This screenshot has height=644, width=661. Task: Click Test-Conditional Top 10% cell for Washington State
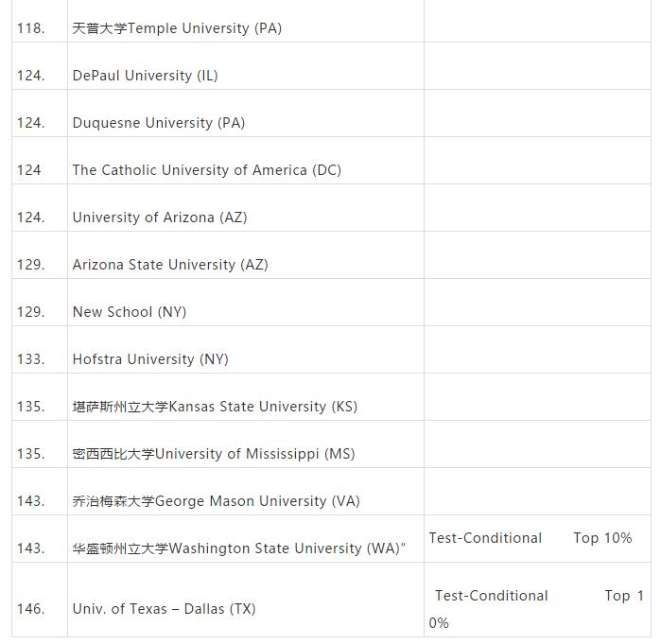(537, 539)
